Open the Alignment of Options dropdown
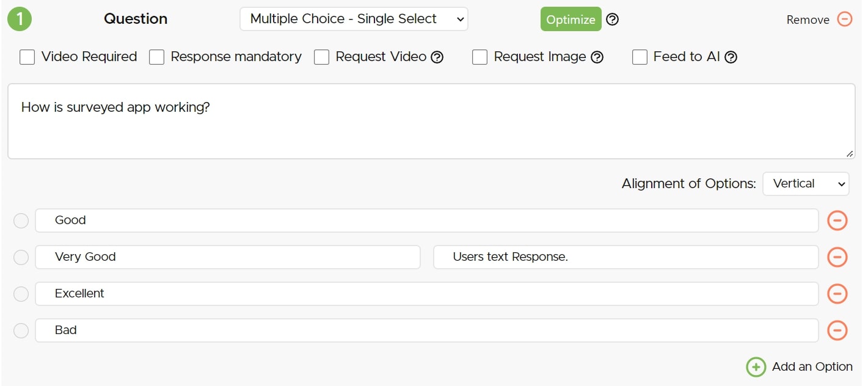Viewport: 868px width, 386px height. pos(805,184)
